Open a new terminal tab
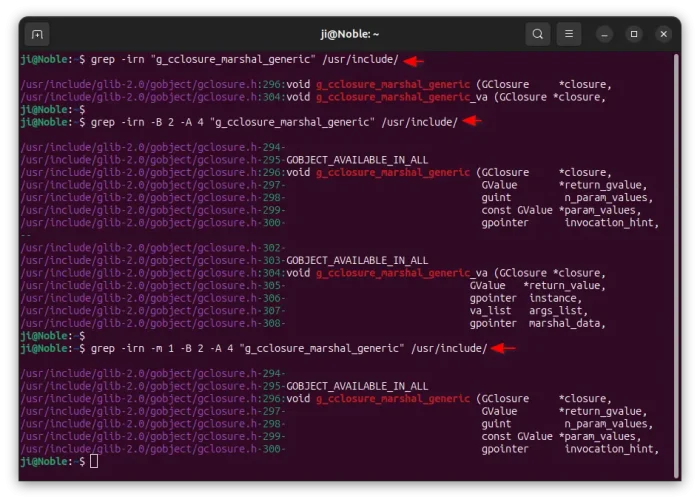 pos(37,34)
